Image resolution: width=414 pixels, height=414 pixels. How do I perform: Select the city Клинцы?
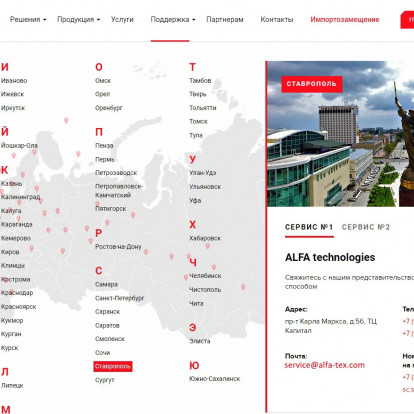pyautogui.click(x=13, y=265)
